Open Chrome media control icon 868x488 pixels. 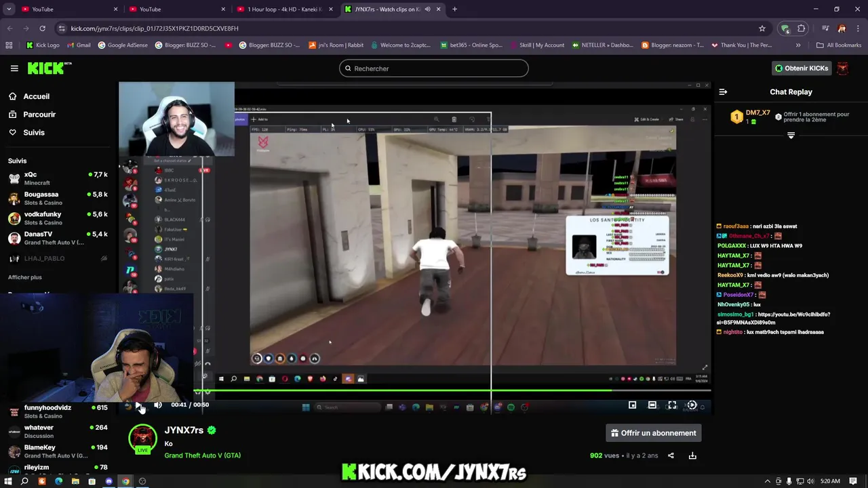click(x=825, y=28)
